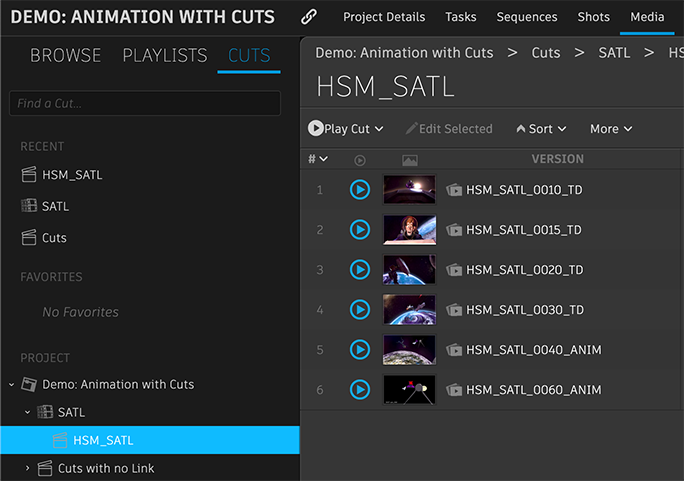Click the Find a Cut search field
This screenshot has width=684, height=481.
coord(145,104)
